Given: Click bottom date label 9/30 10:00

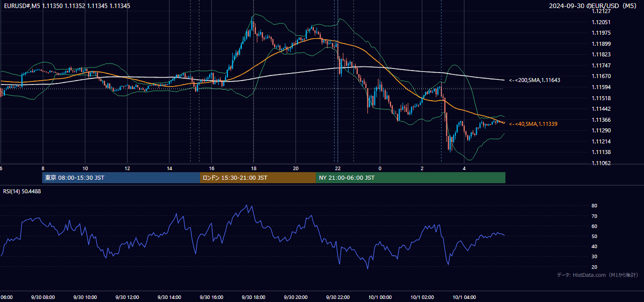Looking at the screenshot, I should pos(85,297).
